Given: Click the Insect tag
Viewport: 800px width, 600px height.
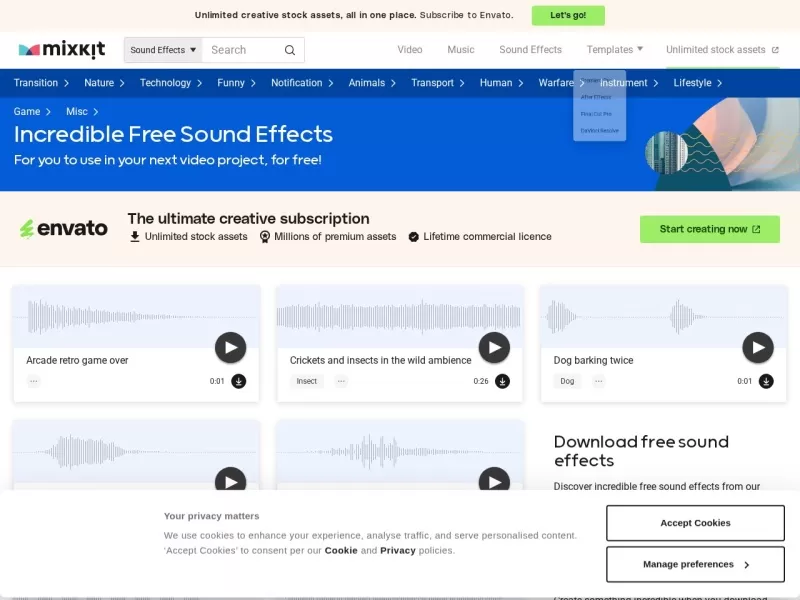Looking at the screenshot, I should click(307, 381).
